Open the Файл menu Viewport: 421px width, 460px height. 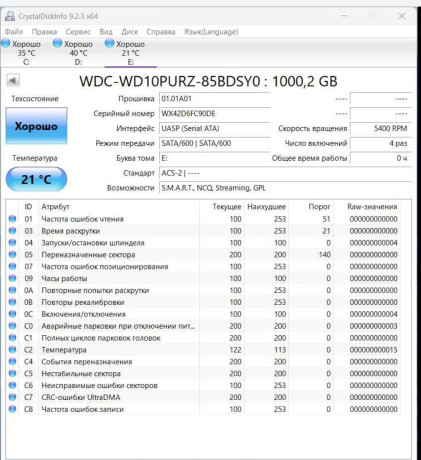point(14,32)
